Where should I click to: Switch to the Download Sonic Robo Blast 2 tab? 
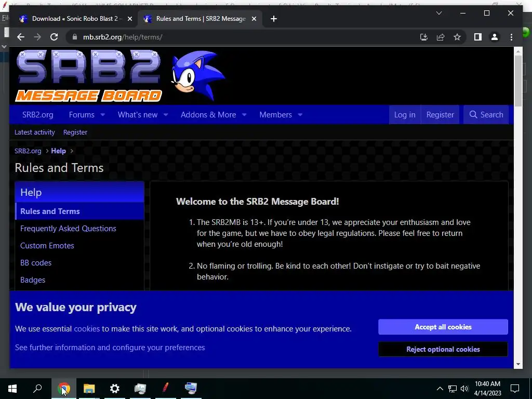pos(75,19)
